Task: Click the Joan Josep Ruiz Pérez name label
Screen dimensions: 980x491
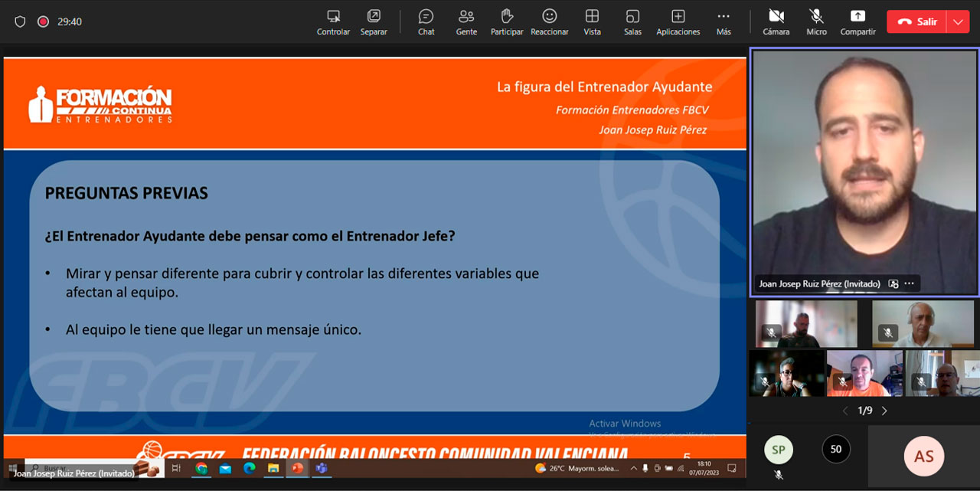Action: click(x=819, y=283)
